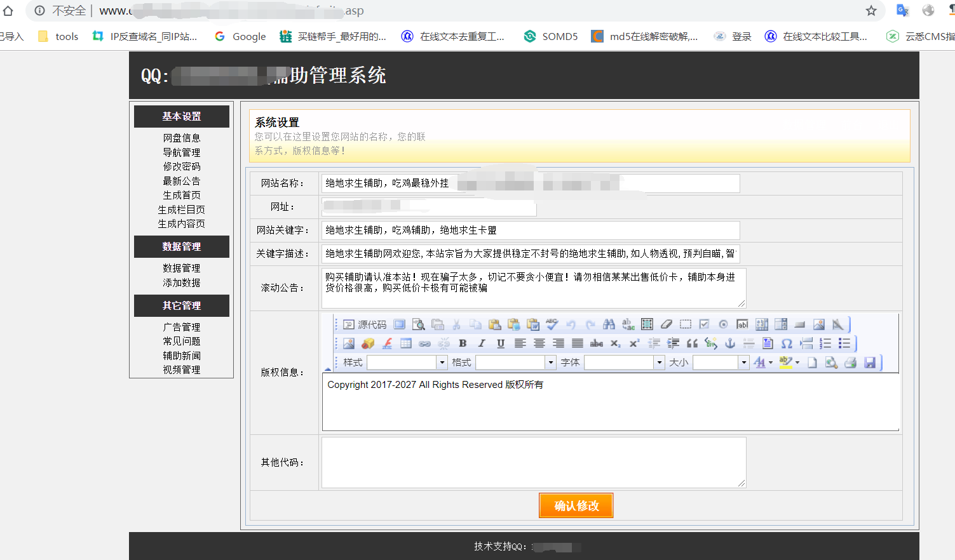Open the 修改密码 link

tap(182, 166)
